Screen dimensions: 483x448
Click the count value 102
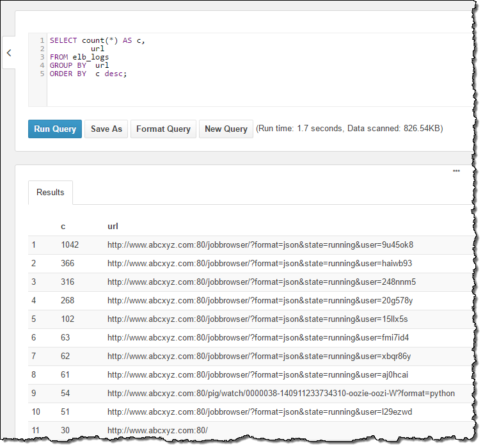(x=68, y=319)
